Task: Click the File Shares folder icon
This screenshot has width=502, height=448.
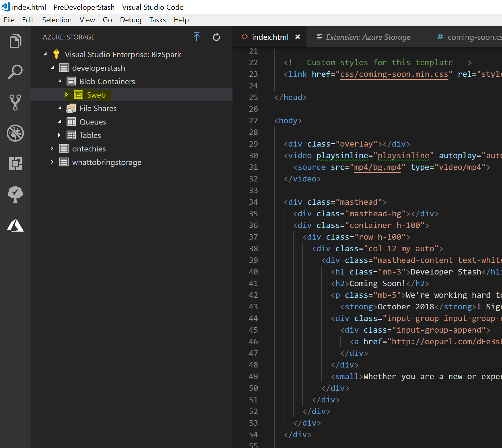Action: click(x=71, y=108)
